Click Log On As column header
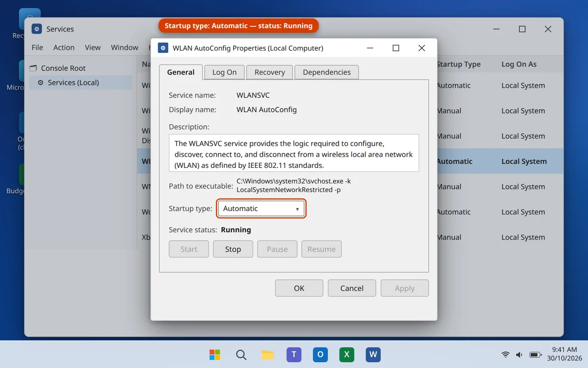Image resolution: width=588 pixels, height=368 pixels. (519, 64)
